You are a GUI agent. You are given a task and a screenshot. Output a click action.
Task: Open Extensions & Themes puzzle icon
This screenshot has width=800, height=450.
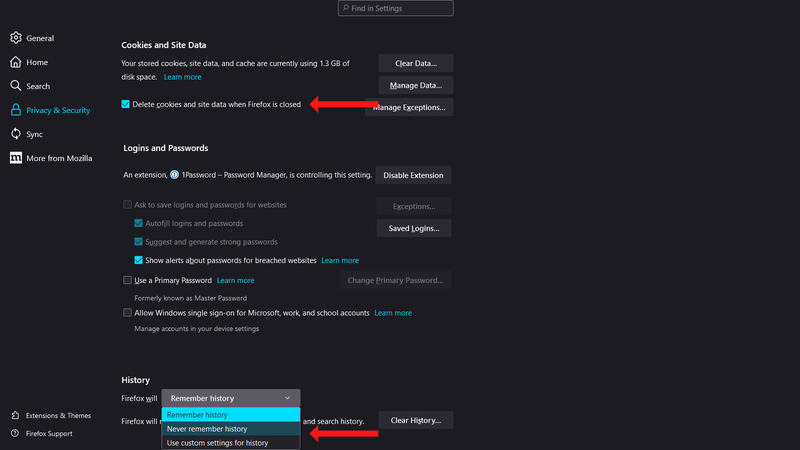(x=16, y=415)
